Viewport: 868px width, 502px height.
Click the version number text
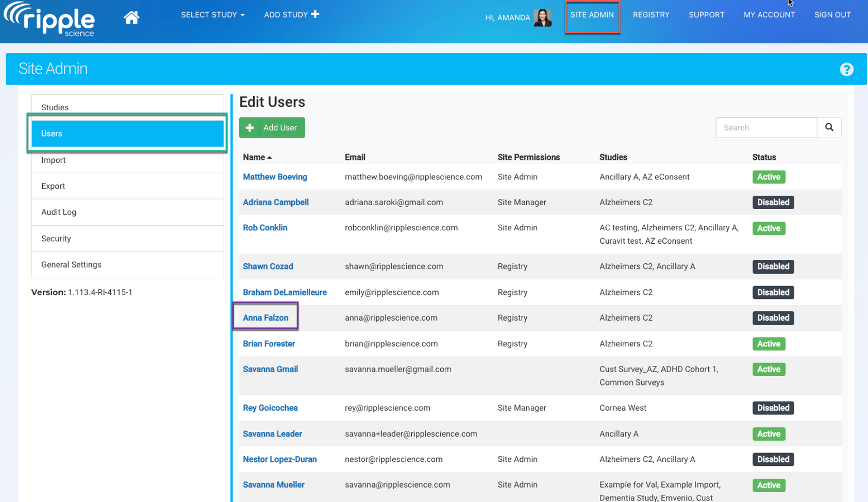pos(100,292)
